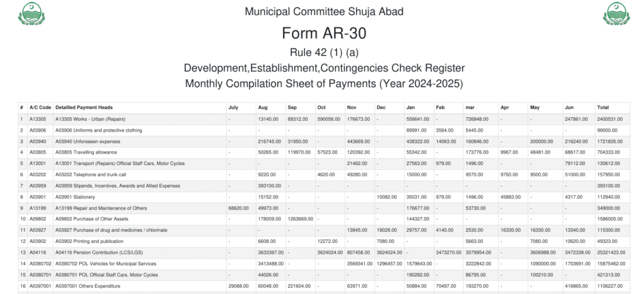Click the Form AR-30 heading

pyautogui.click(x=324, y=33)
